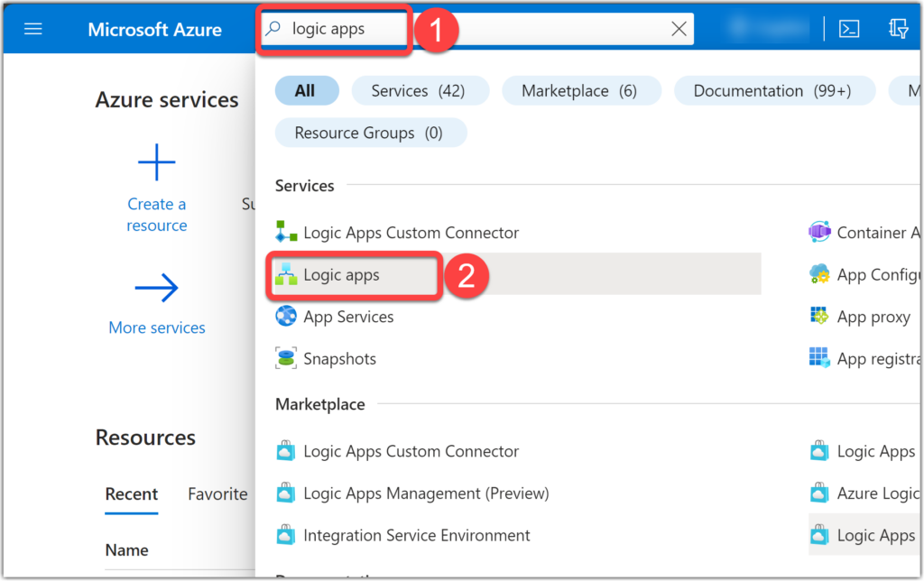
Task: Click the Logic apps service icon
Action: 286,274
